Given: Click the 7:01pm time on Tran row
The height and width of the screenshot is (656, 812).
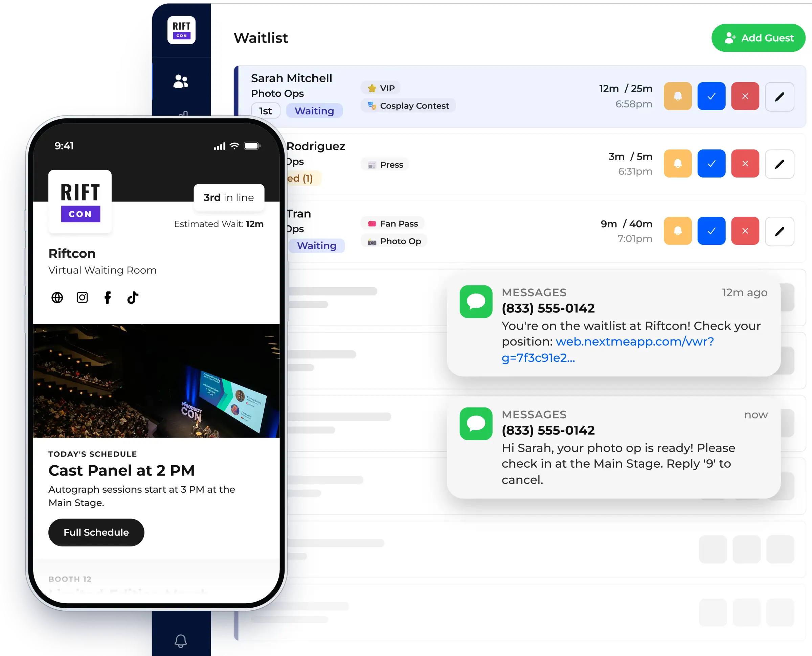Looking at the screenshot, I should (635, 238).
